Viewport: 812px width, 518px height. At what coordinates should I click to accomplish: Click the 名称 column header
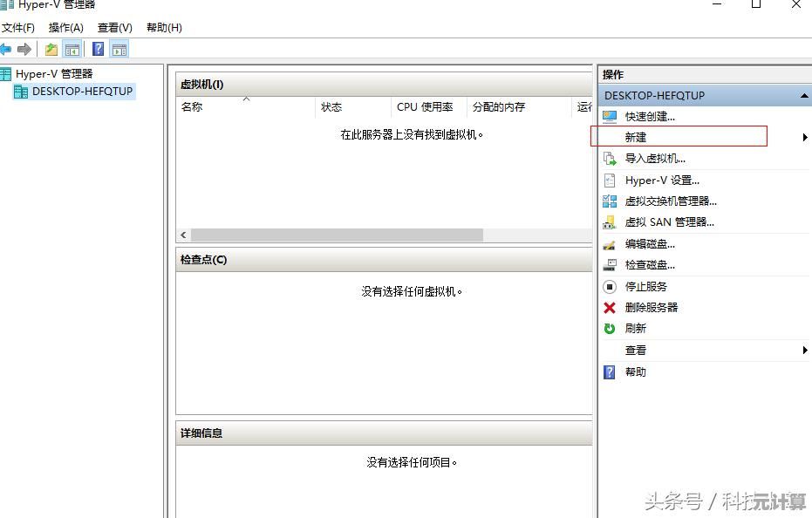245,107
